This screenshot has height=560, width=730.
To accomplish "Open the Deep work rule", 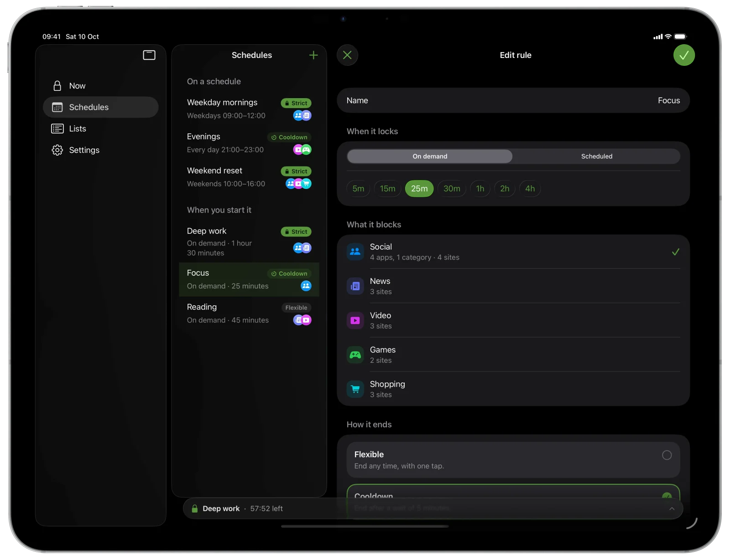I will (x=249, y=242).
